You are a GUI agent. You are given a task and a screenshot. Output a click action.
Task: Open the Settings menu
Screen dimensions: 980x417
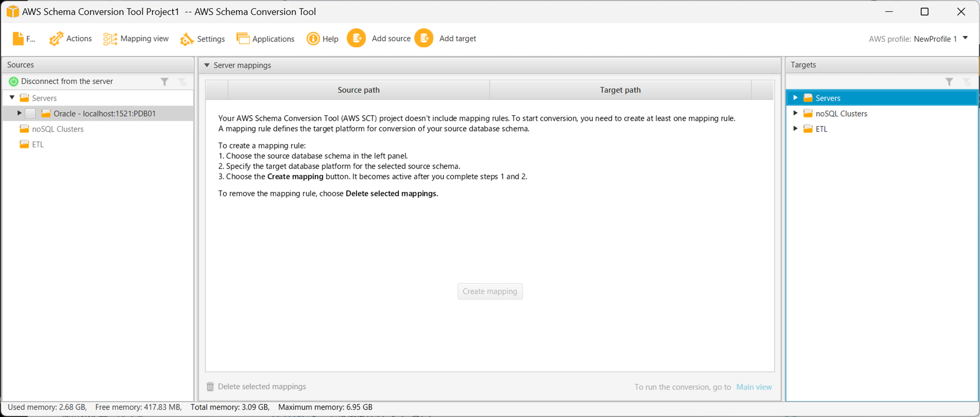[x=211, y=39]
